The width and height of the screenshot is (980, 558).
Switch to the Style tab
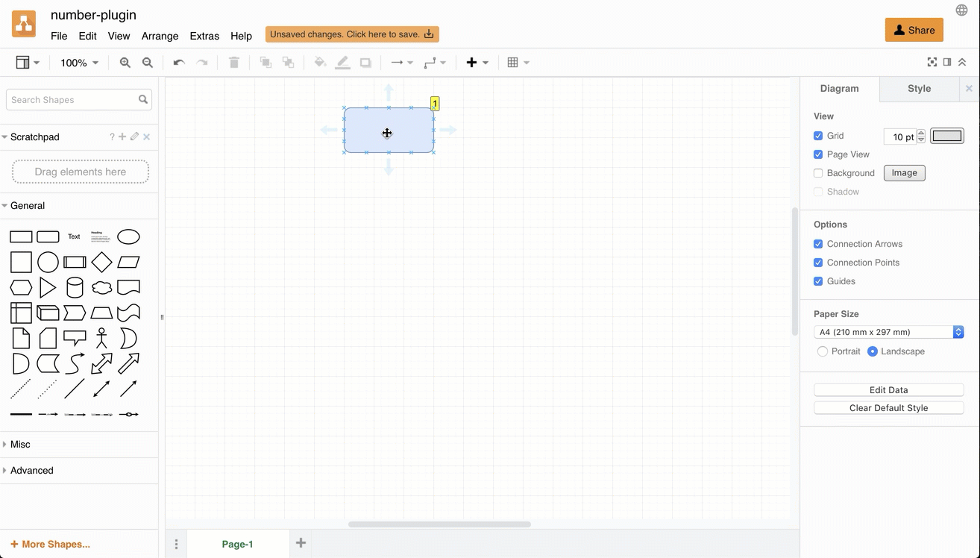(x=919, y=88)
